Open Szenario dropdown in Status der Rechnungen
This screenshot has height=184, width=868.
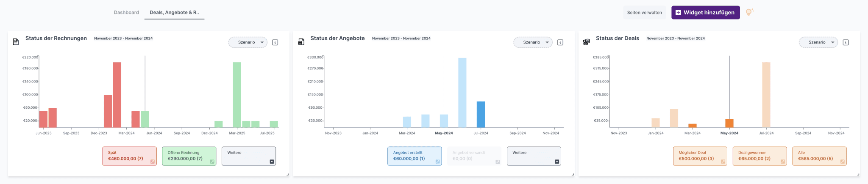pyautogui.click(x=248, y=42)
